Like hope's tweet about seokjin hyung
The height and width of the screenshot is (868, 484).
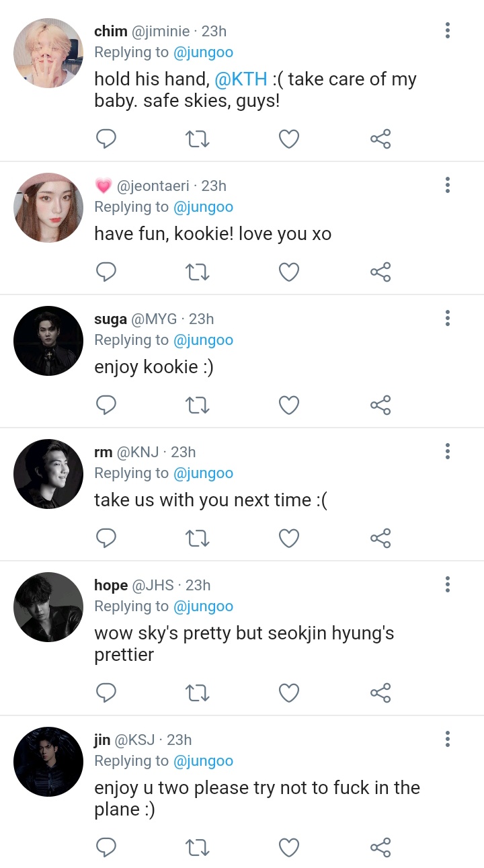[289, 693]
